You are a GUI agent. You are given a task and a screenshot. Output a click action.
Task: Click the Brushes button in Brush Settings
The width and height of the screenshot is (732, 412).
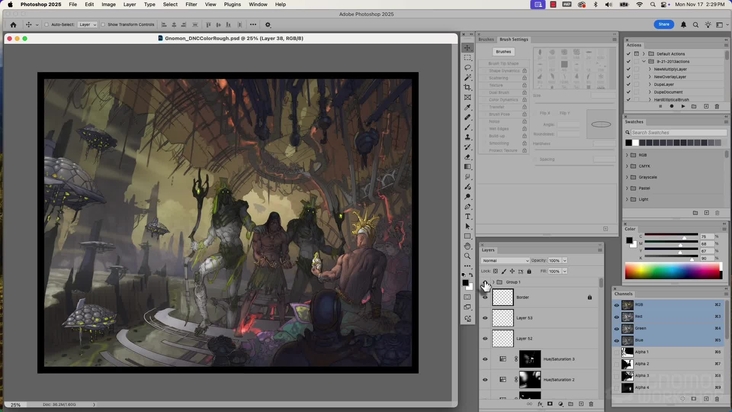[504, 51]
